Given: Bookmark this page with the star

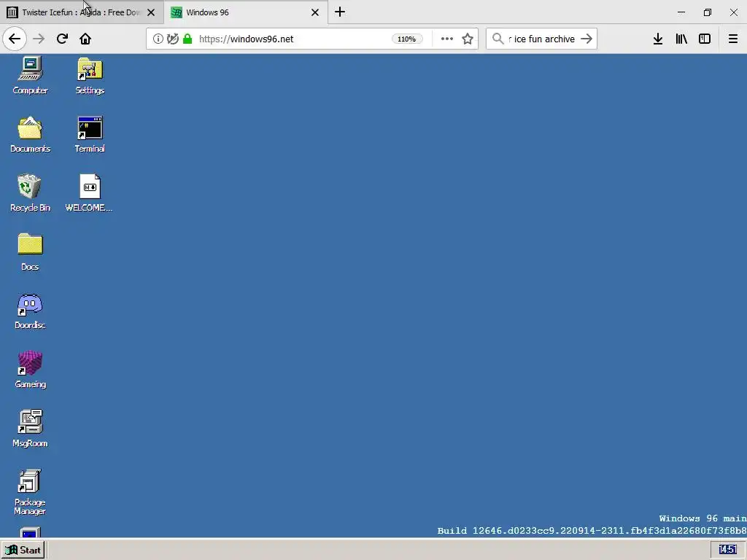Looking at the screenshot, I should (x=468, y=39).
